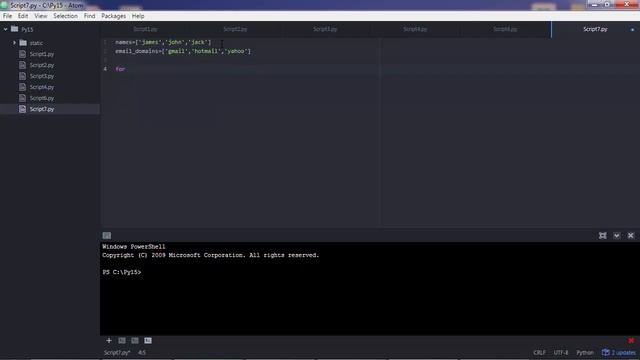The height and width of the screenshot is (360, 640).
Task: Close the PowerShell terminal panel
Action: [x=631, y=236]
